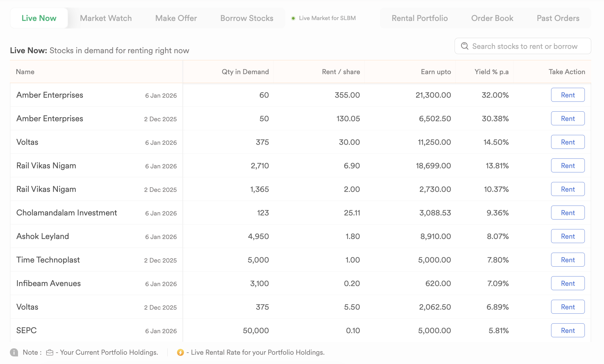This screenshot has width=604, height=364.
Task: Open the Rental Portfolio tab
Action: click(419, 18)
